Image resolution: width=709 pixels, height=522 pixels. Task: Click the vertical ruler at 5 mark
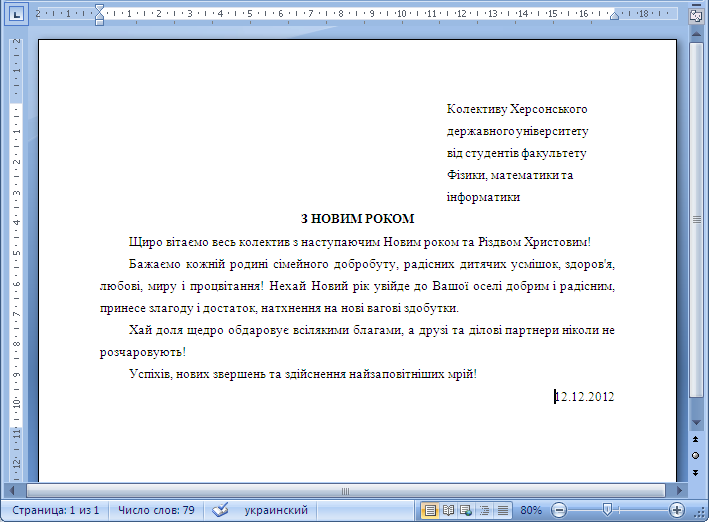[x=17, y=253]
